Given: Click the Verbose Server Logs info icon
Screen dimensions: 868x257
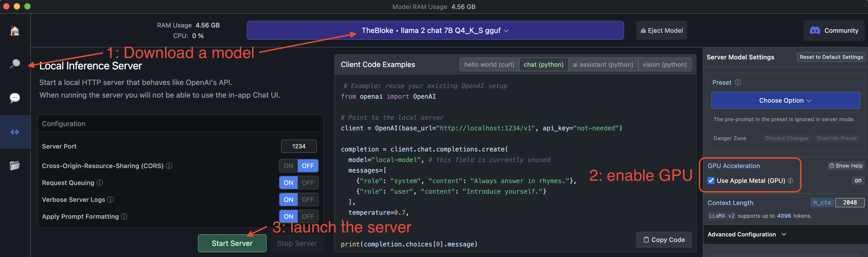Looking at the screenshot, I should click(110, 199).
